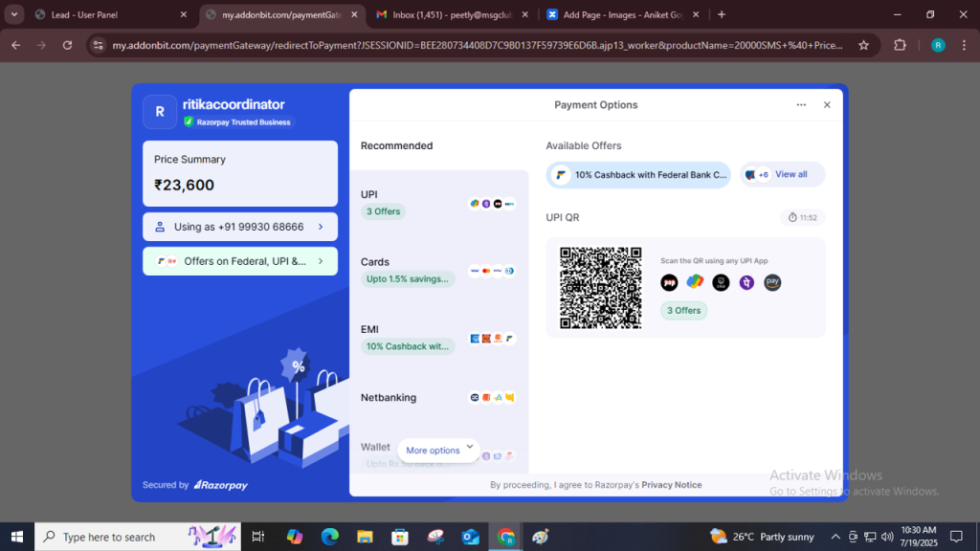Open the Chrome profile avatar
Screen dimensions: 980x551
938,45
